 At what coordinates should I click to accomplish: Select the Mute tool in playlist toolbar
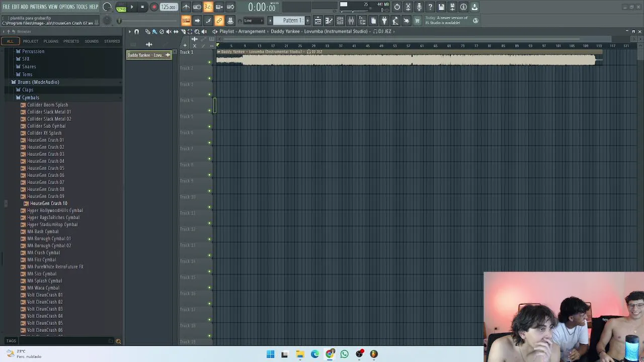click(x=169, y=32)
